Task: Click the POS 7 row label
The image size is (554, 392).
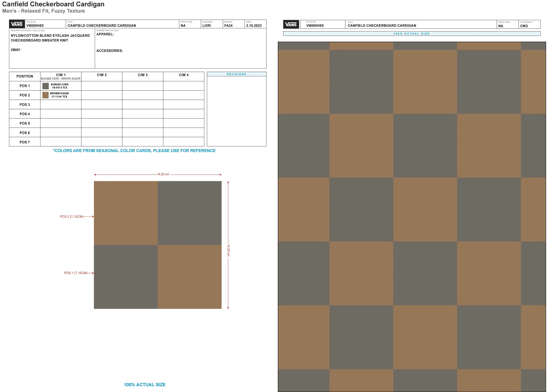Action: tap(25, 142)
